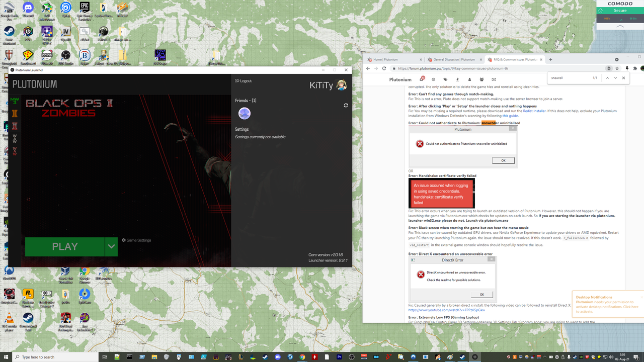Open the Windows Start menu
This screenshot has width=644, height=362.
point(6,357)
